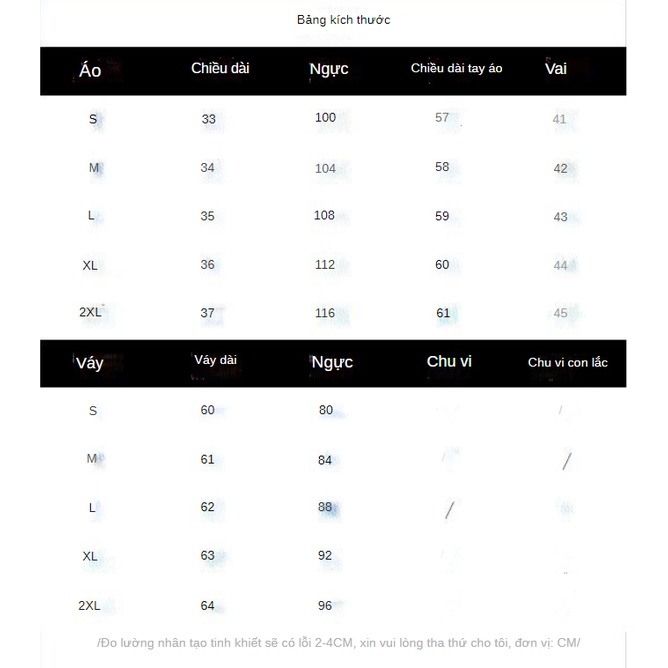Click skirt length value 64
The width and height of the screenshot is (668, 668).
208,605
